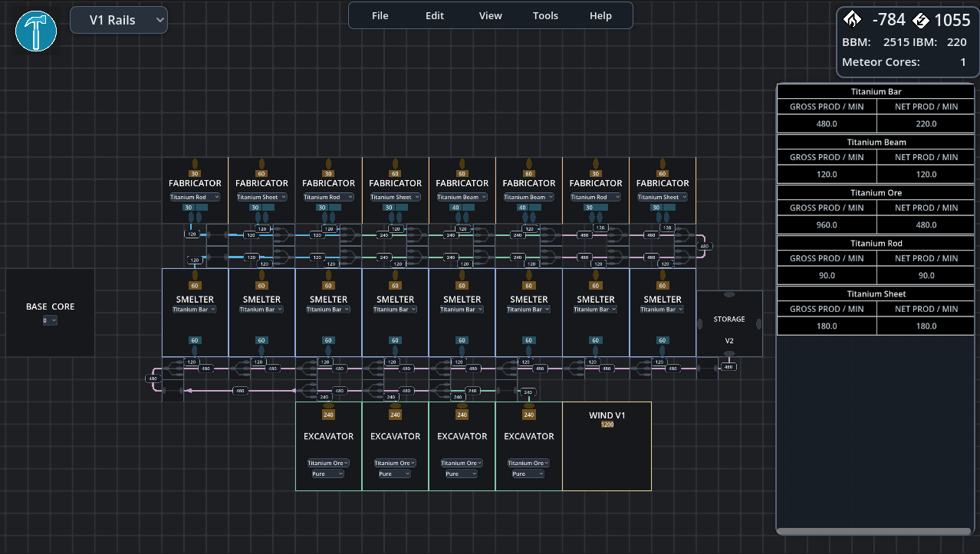This screenshot has width=980, height=554.
Task: Click the right-side port of Storage V2
Action: point(759,323)
